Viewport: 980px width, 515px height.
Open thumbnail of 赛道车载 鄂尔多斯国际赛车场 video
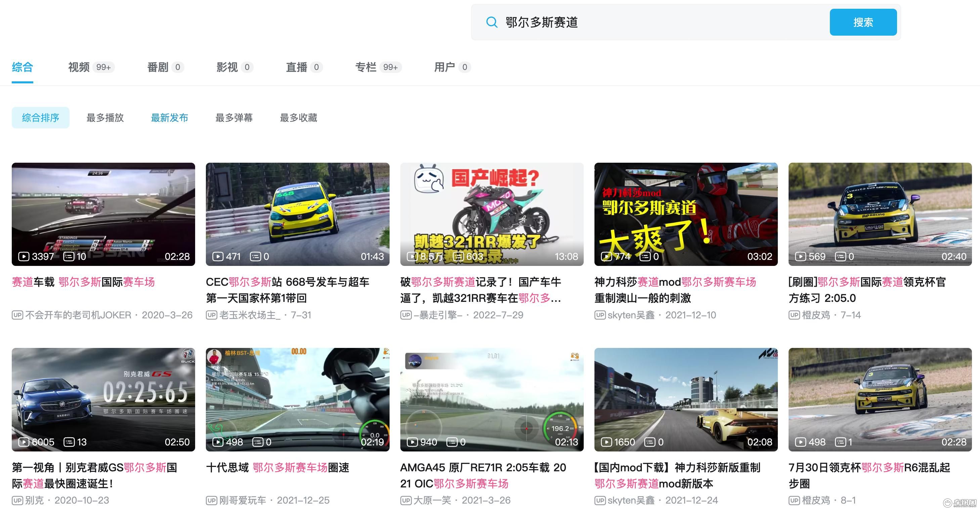coord(103,214)
